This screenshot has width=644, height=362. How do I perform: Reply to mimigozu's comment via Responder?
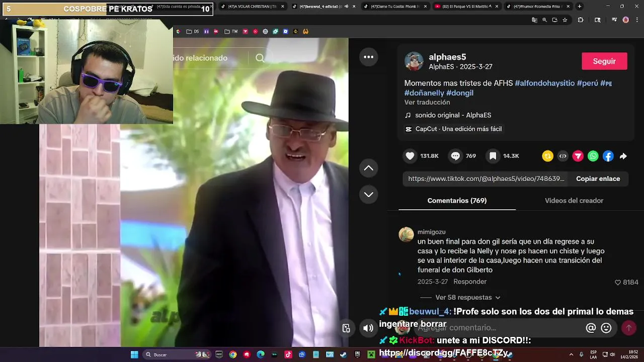(470, 282)
